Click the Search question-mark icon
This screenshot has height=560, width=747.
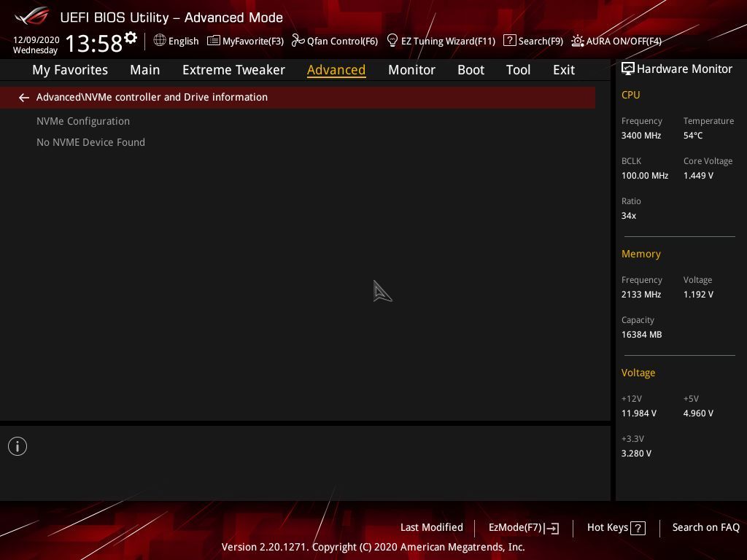[x=509, y=41]
